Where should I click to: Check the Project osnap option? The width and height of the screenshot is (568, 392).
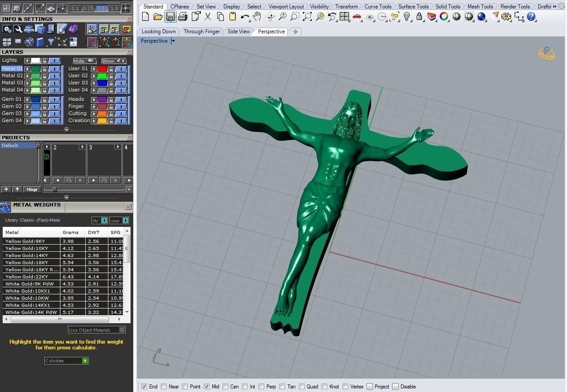(x=369, y=386)
